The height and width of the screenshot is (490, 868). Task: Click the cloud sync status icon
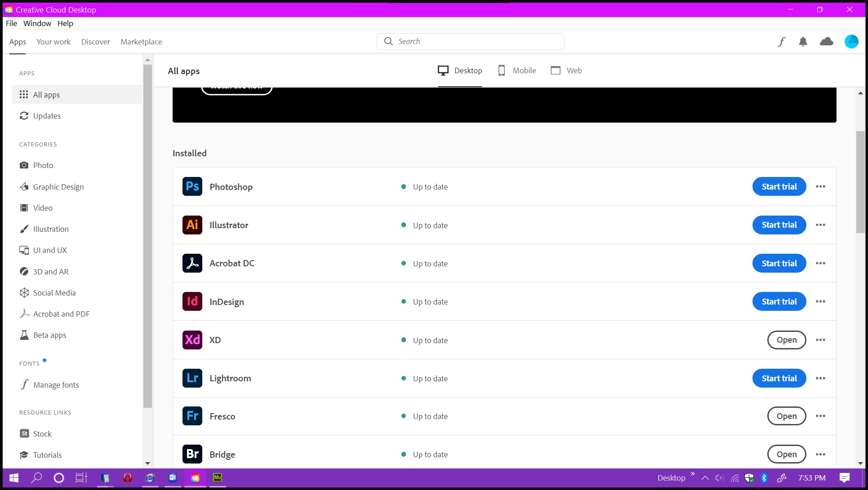826,42
